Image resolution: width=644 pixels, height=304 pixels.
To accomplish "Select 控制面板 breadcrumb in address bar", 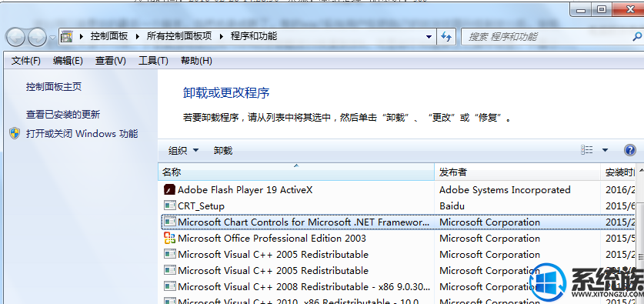I will click(109, 36).
